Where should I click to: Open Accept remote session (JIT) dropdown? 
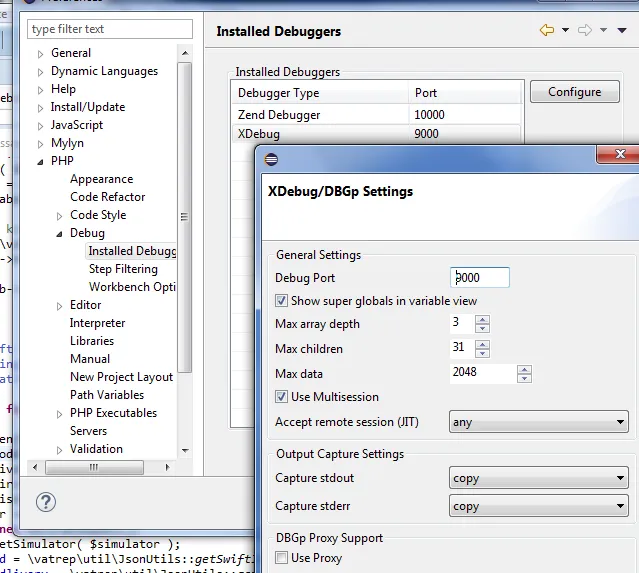(538, 422)
